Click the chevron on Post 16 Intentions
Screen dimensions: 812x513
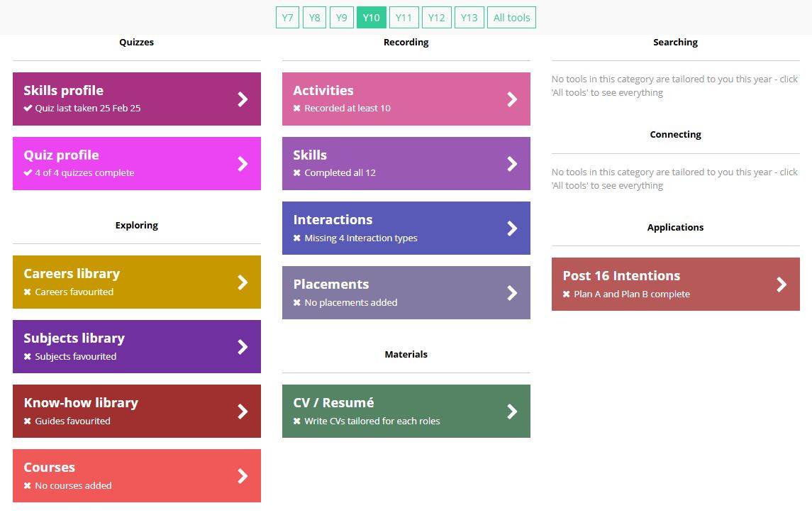(782, 285)
